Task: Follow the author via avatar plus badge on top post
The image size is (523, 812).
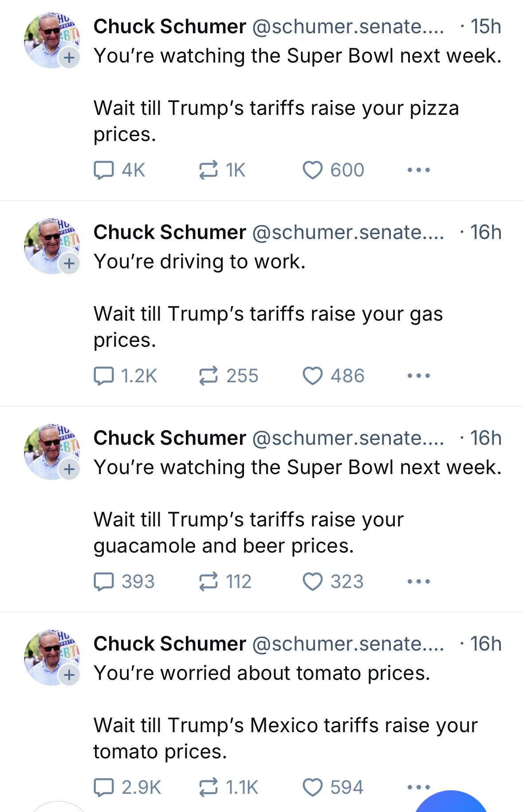Action: (69, 58)
